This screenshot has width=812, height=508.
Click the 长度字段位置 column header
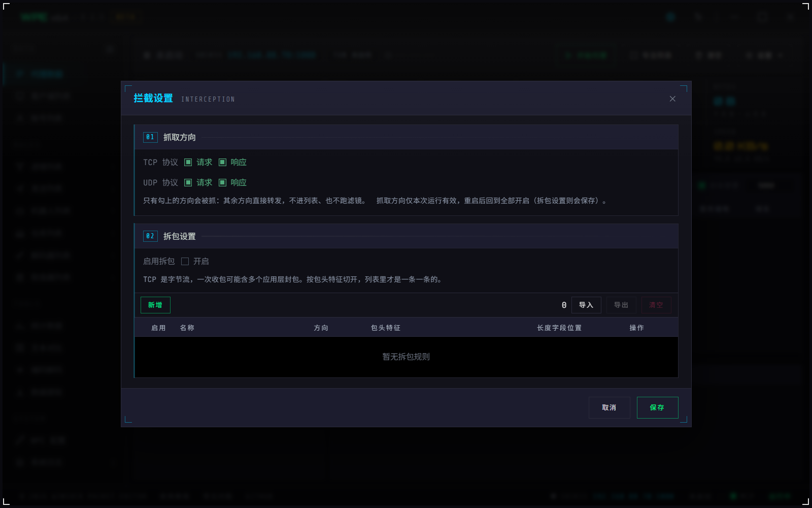(559, 328)
